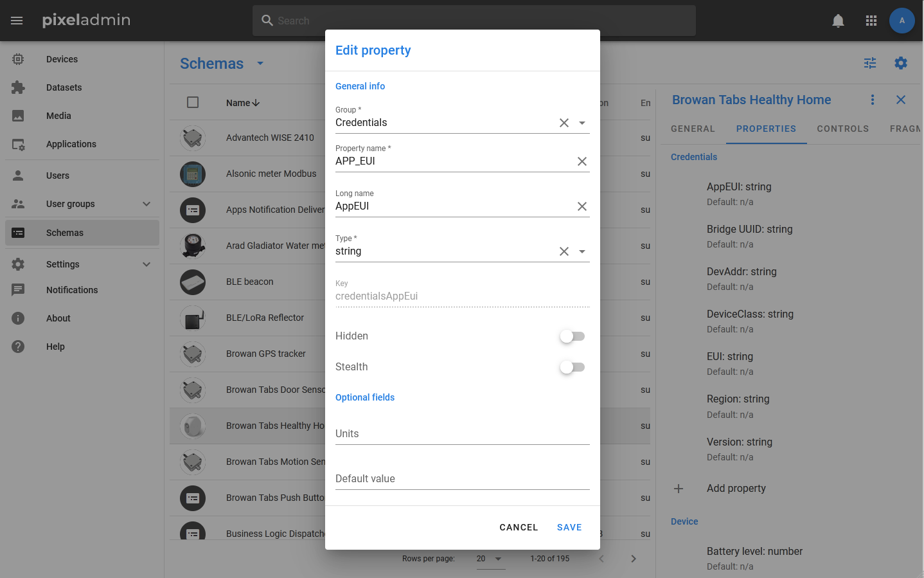Screen dimensions: 924x578
Task: Clear the Property name field
Action: [582, 161]
